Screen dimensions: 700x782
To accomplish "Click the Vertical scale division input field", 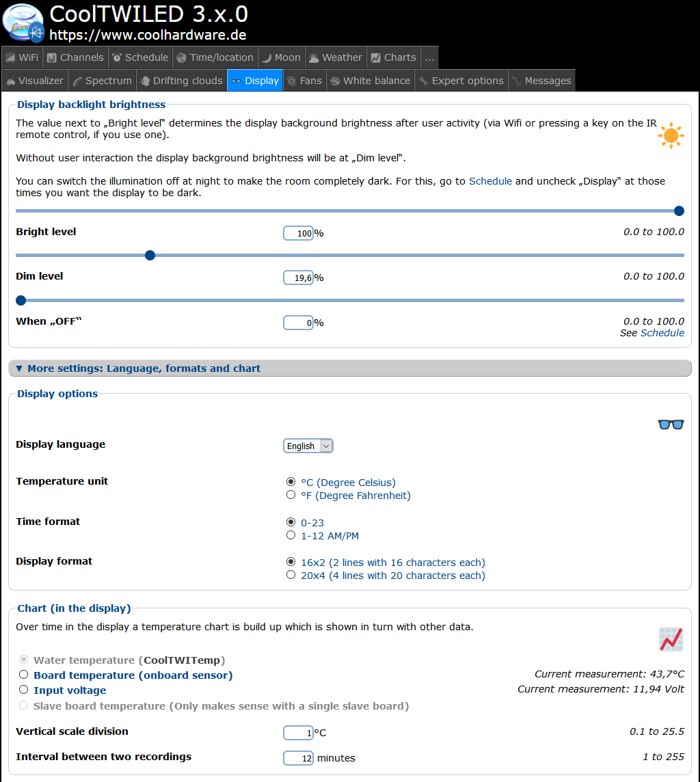I will 298,733.
